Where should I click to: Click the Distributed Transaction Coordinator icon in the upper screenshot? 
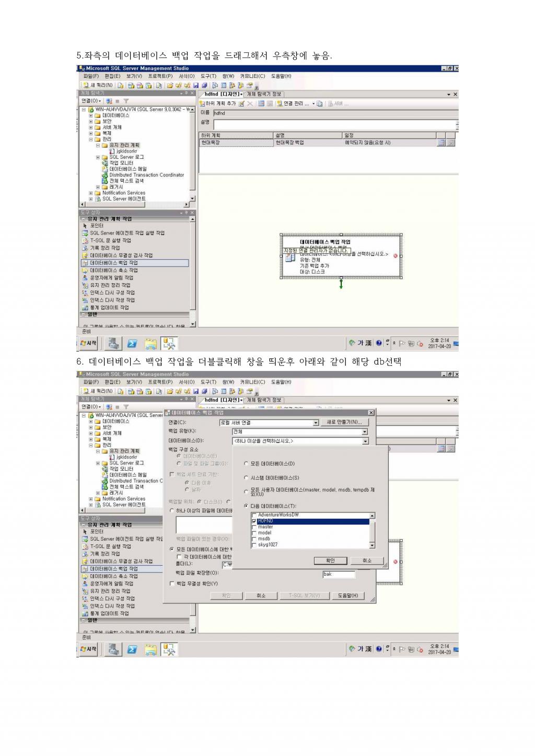(105, 175)
